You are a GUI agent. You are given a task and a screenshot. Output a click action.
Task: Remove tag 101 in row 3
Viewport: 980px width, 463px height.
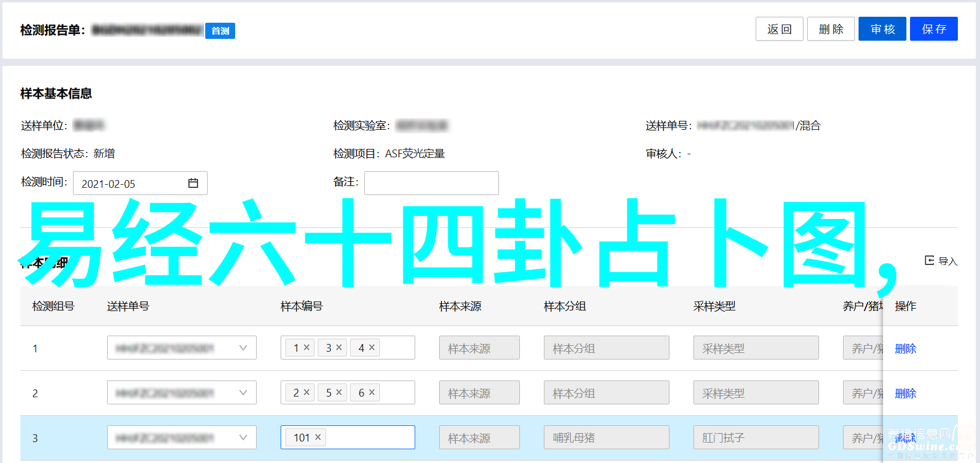(318, 437)
